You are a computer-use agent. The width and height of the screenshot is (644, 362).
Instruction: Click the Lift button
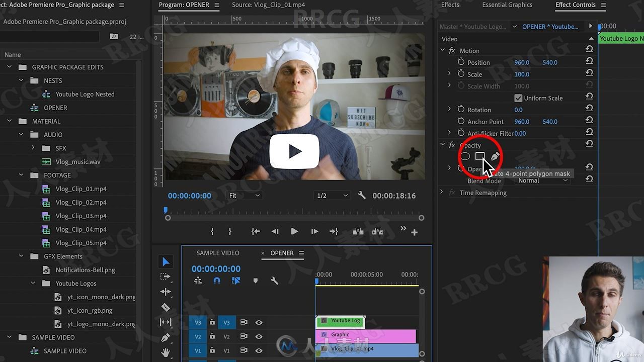[358, 231]
